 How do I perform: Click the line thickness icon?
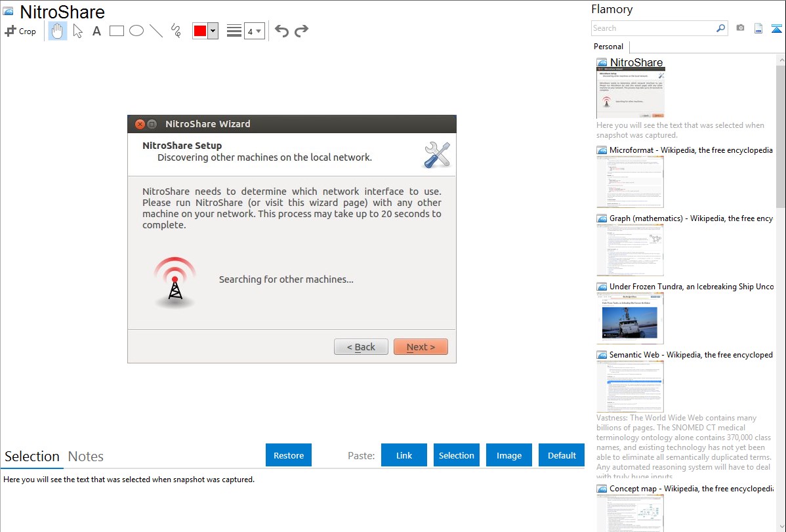pyautogui.click(x=234, y=31)
